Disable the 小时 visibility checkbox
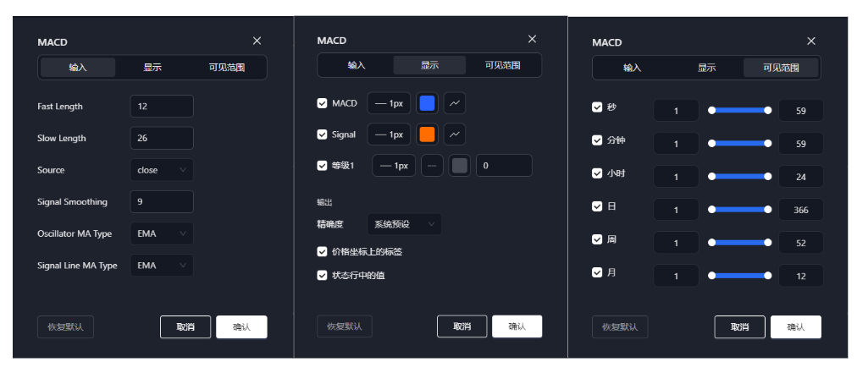The height and width of the screenshot is (373, 868). click(x=597, y=173)
